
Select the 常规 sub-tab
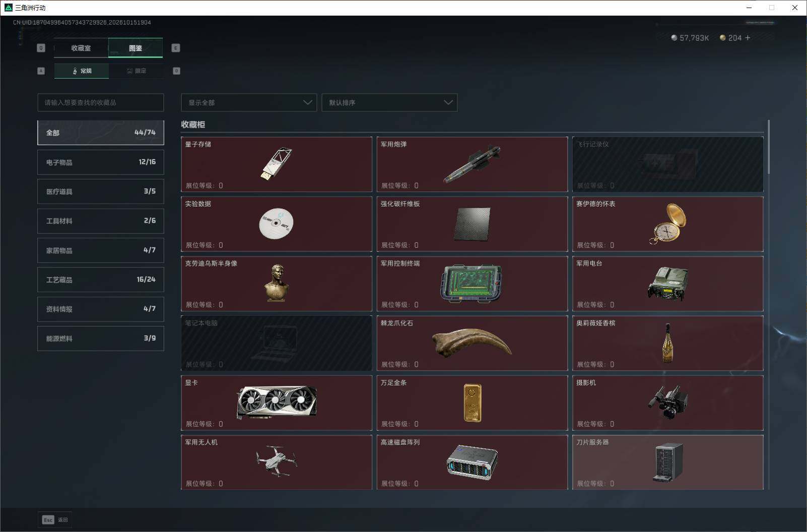(82, 71)
